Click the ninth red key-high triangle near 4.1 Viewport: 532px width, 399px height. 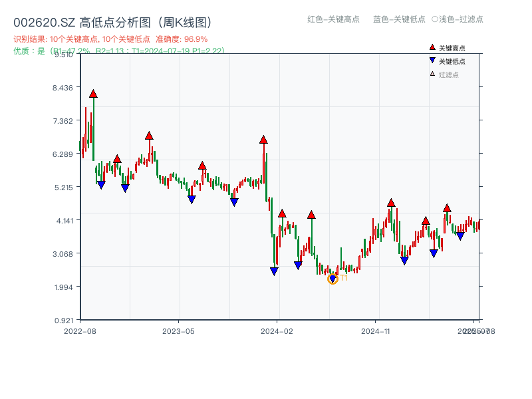point(426,221)
